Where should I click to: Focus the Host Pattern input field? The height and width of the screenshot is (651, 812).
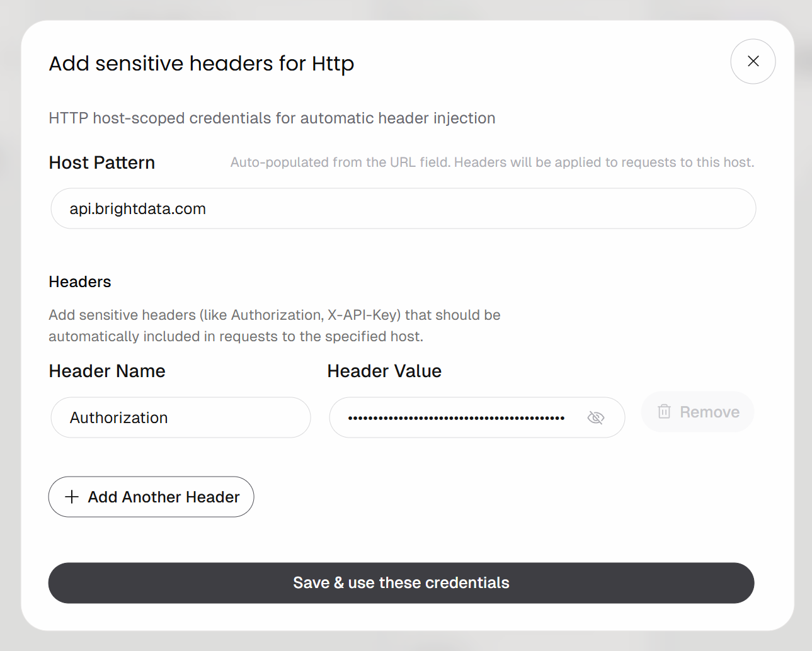click(403, 208)
